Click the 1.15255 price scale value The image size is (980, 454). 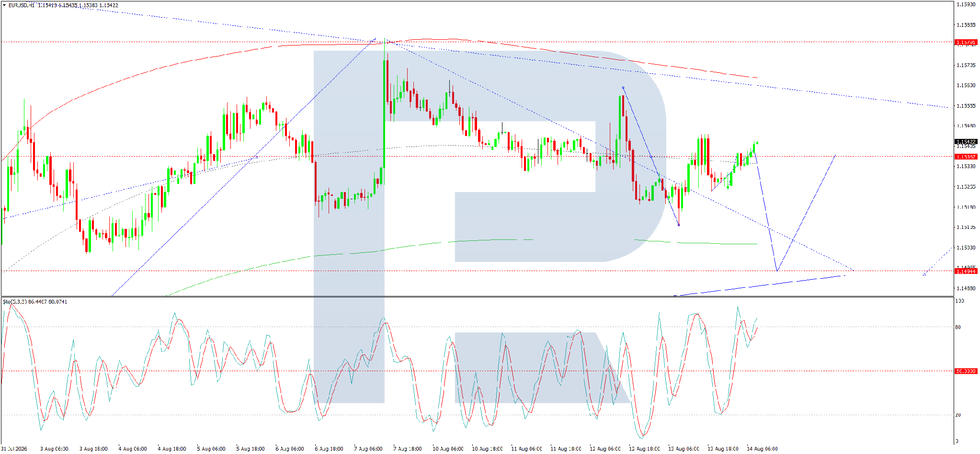(x=966, y=187)
